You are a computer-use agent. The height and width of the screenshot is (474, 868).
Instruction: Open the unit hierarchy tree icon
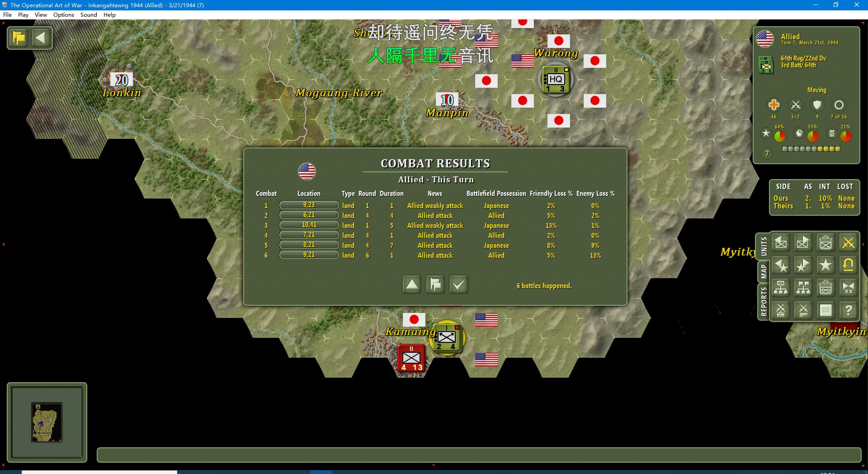coord(781,288)
